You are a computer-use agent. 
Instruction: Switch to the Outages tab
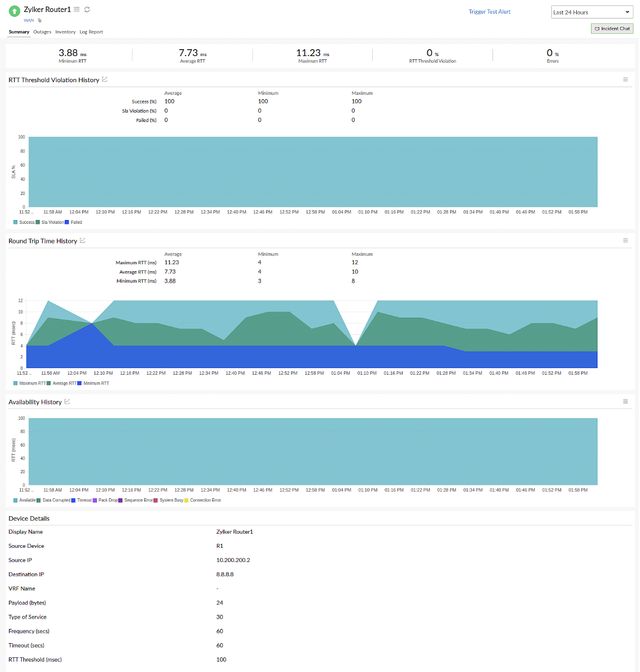[x=42, y=32]
